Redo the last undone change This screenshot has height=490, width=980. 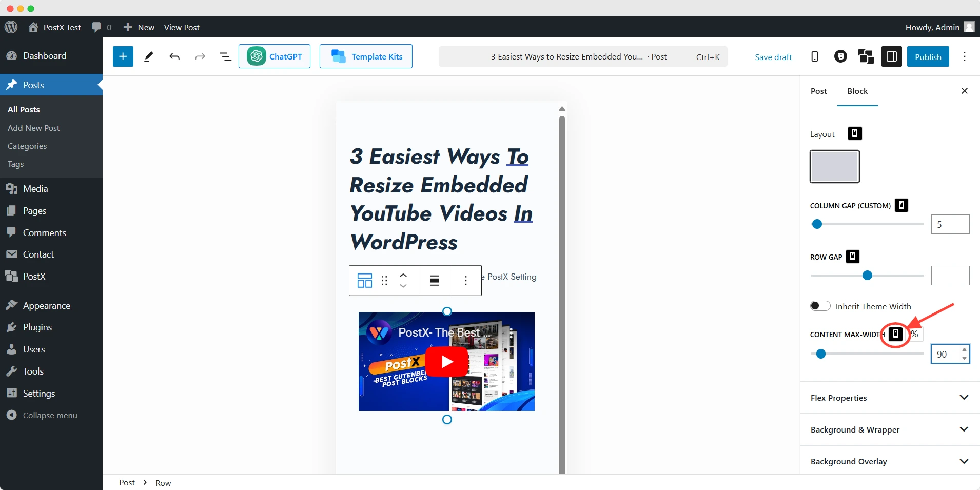(x=200, y=56)
